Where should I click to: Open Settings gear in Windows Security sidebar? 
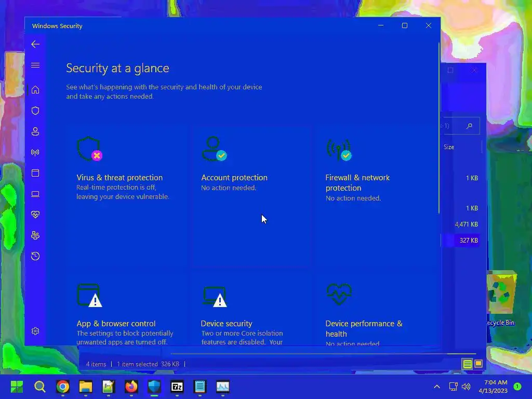pyautogui.click(x=35, y=331)
